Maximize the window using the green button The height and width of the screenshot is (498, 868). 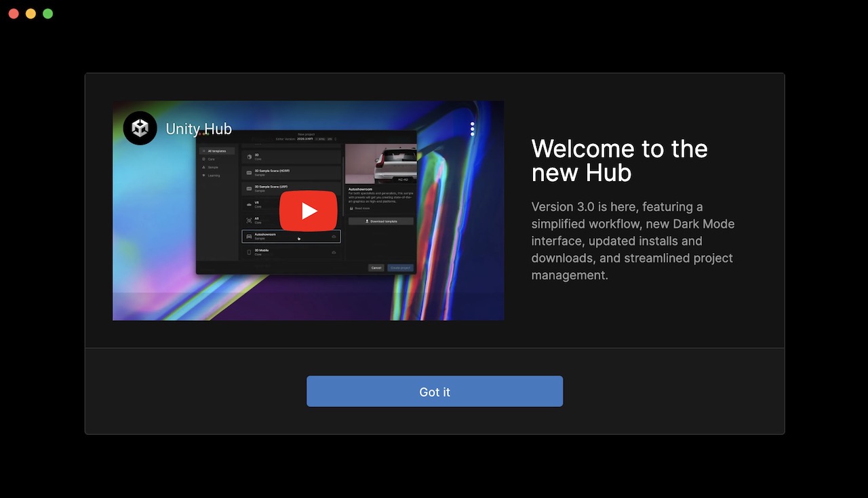[x=47, y=14]
